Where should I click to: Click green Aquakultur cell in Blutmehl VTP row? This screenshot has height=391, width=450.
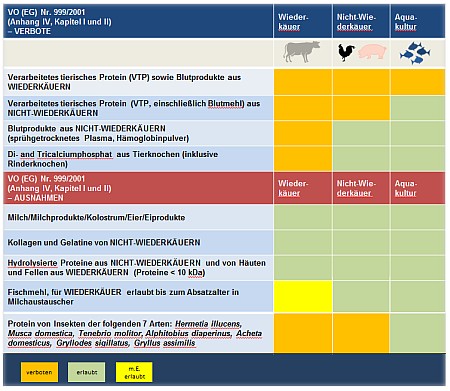tap(417, 108)
